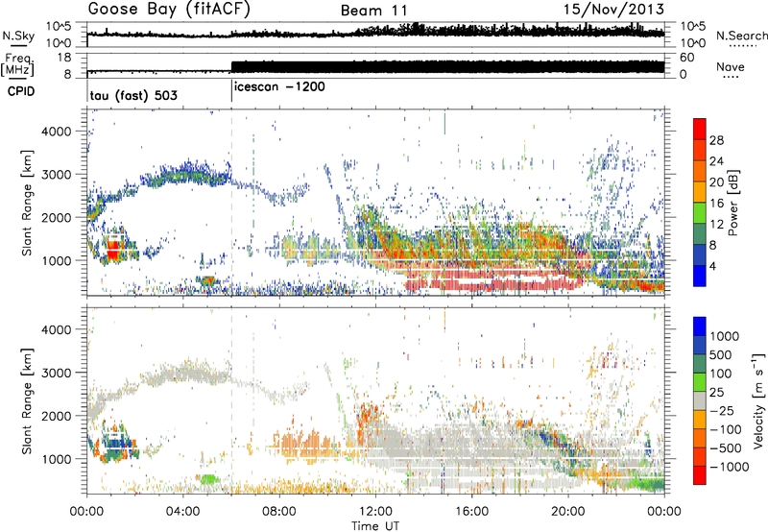768x532 pixels.
Task: Click the "-1000" velocity colorbar value
Action: pyautogui.click(x=730, y=467)
